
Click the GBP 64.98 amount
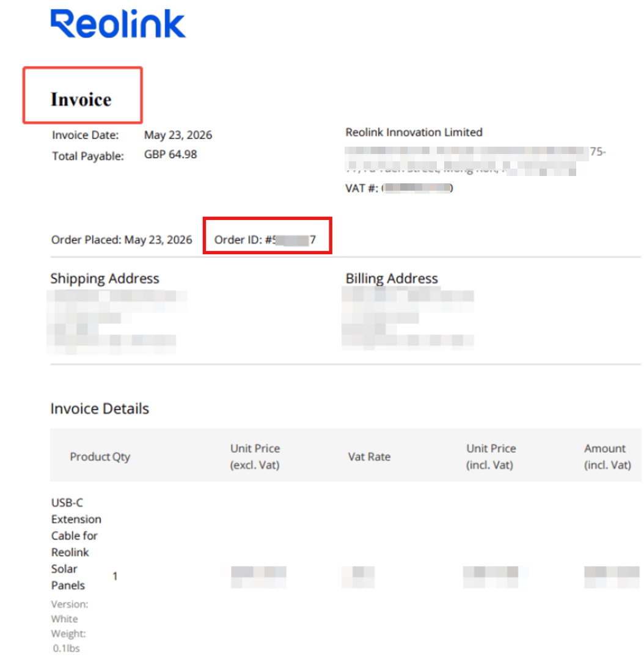[170, 155]
